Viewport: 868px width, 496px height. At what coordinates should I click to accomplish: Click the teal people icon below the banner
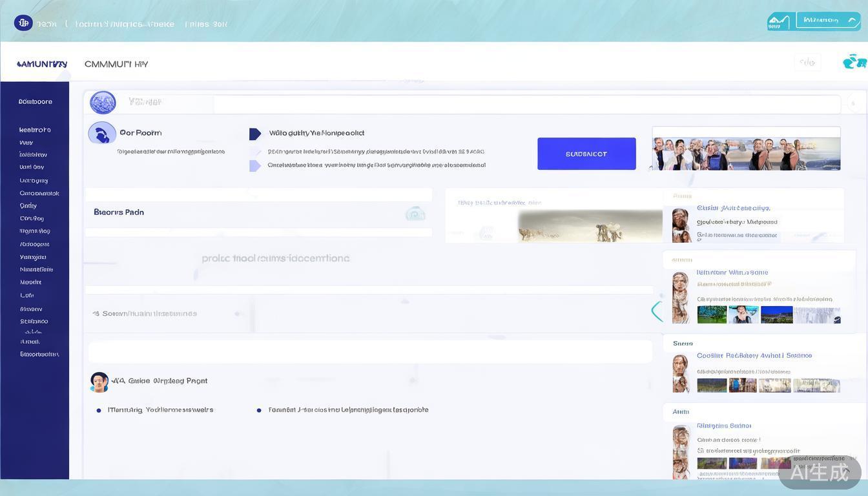(854, 62)
